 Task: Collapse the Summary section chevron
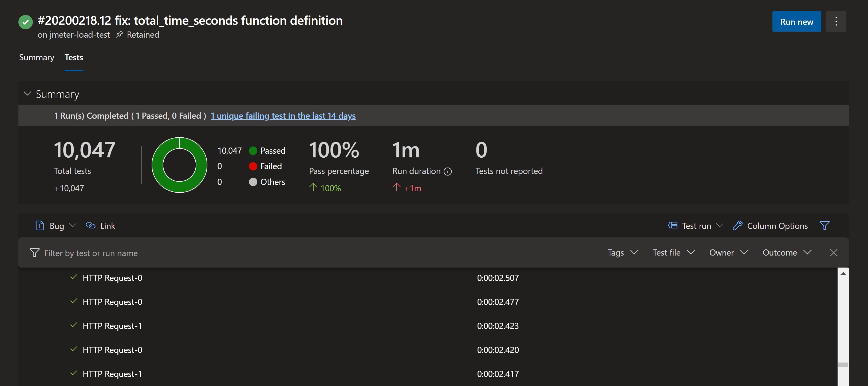pos(28,94)
